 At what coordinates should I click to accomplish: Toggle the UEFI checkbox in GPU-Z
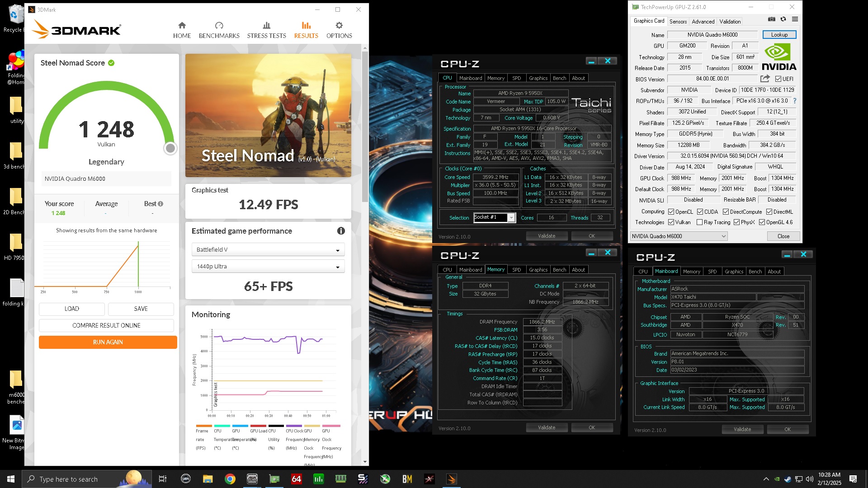pos(778,79)
